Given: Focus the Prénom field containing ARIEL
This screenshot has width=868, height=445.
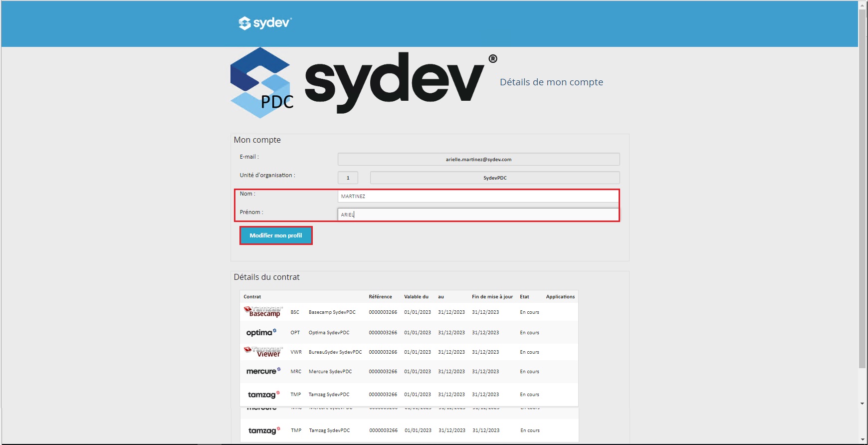Looking at the screenshot, I should (478, 215).
